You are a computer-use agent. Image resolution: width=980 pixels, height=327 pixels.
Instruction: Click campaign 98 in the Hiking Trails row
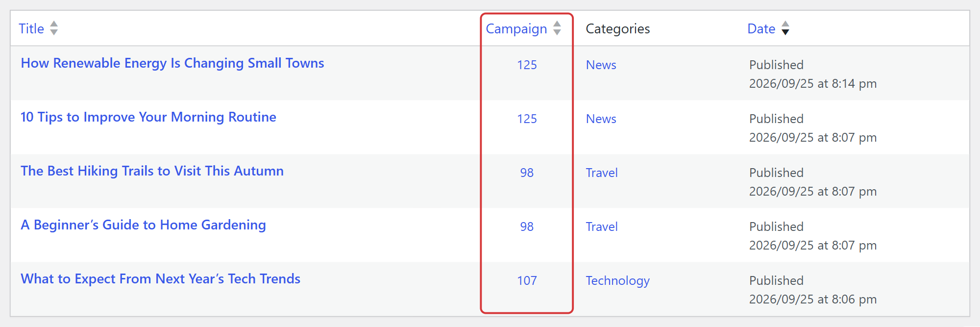coord(527,173)
